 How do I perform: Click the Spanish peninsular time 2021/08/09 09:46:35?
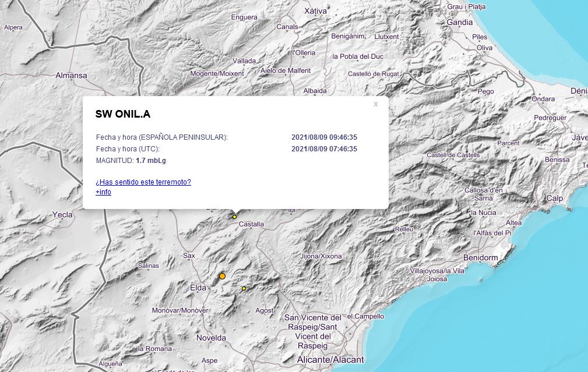(x=325, y=137)
